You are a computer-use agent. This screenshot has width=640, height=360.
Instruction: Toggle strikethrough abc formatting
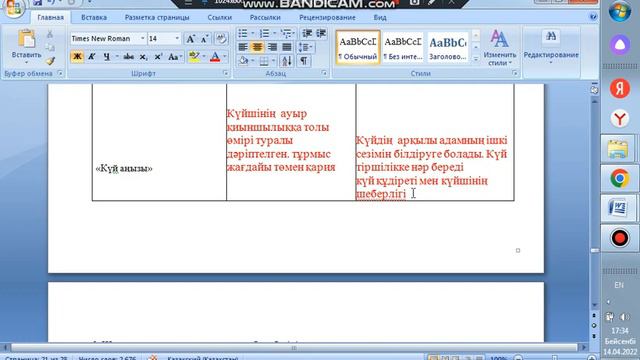pyautogui.click(x=129, y=57)
